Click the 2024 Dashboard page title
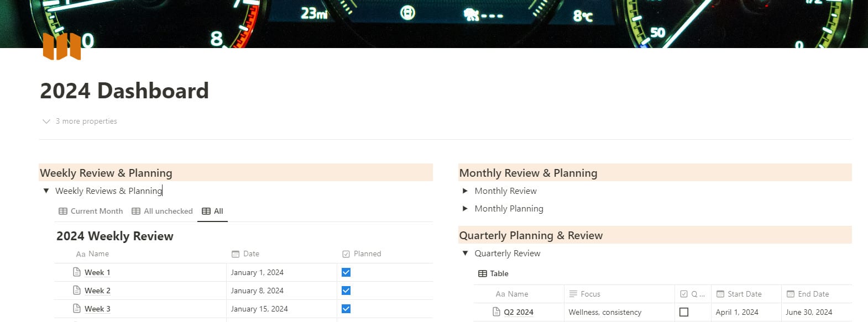 pyautogui.click(x=124, y=91)
